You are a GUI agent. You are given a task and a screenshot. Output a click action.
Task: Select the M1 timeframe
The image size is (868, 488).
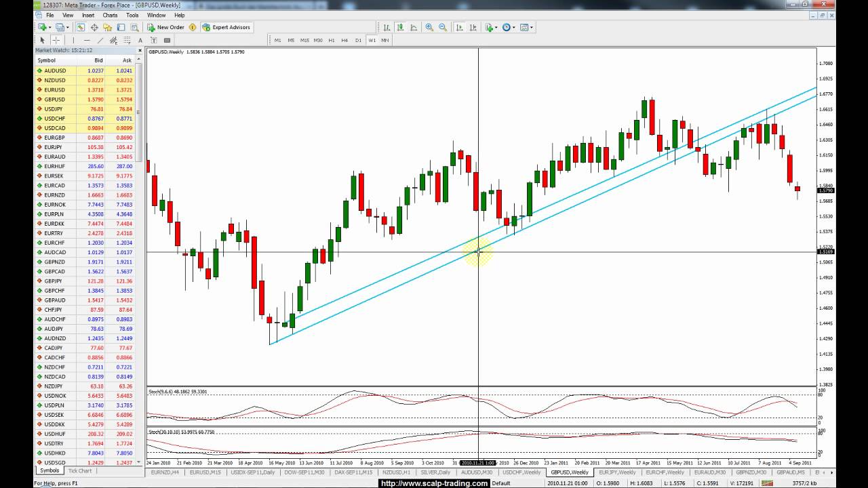point(277,40)
